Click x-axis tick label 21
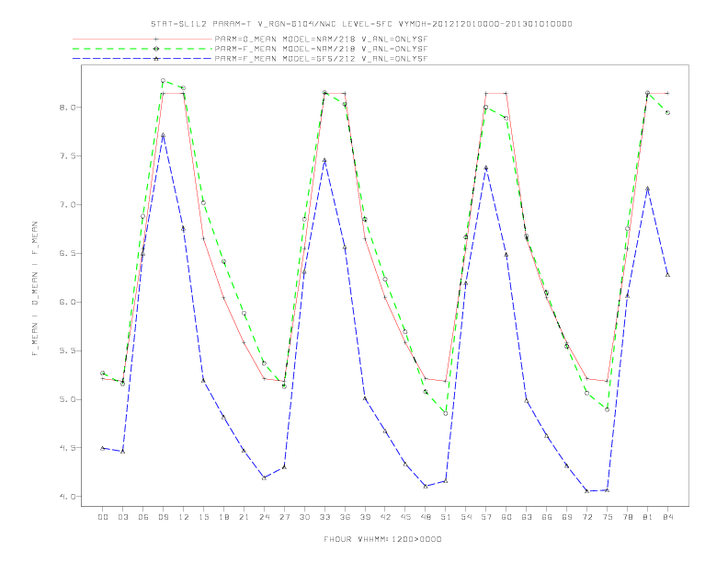 244,517
